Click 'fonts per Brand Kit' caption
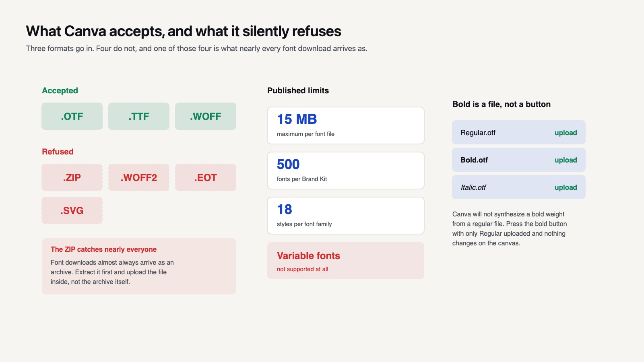 pyautogui.click(x=302, y=179)
